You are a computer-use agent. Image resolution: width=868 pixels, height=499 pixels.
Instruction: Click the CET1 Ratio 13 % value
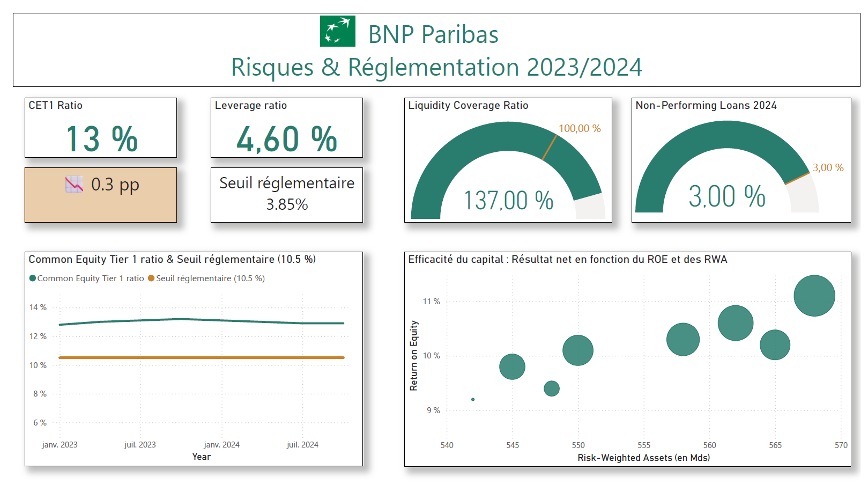point(101,139)
